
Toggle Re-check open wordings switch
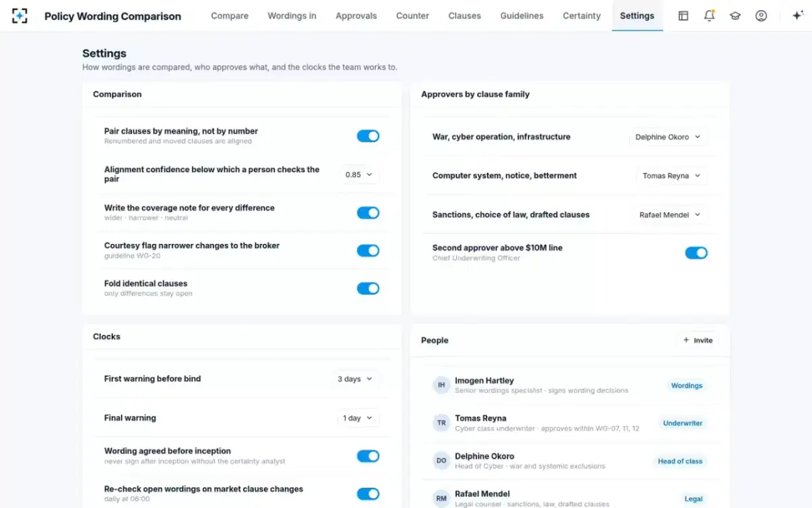click(x=368, y=494)
